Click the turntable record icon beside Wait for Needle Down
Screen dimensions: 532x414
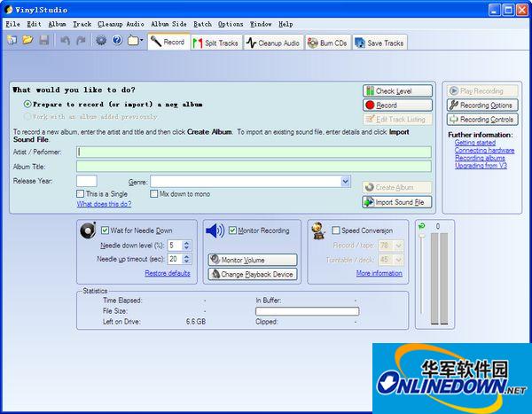coord(88,230)
